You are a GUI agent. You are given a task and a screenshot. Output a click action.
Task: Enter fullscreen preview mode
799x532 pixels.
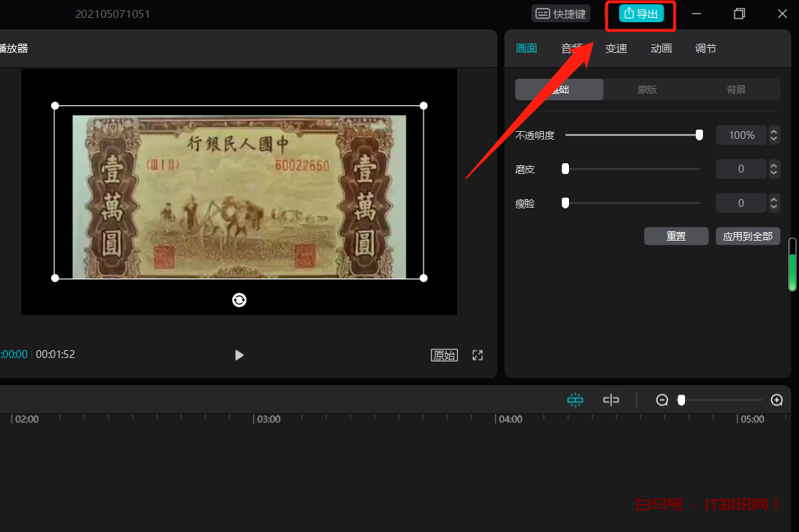pos(478,355)
